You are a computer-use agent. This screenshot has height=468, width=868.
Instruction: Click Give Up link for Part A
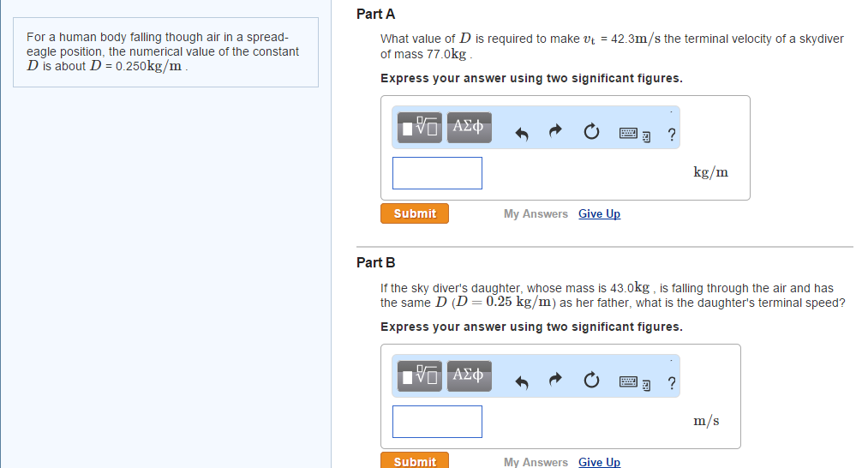[599, 214]
